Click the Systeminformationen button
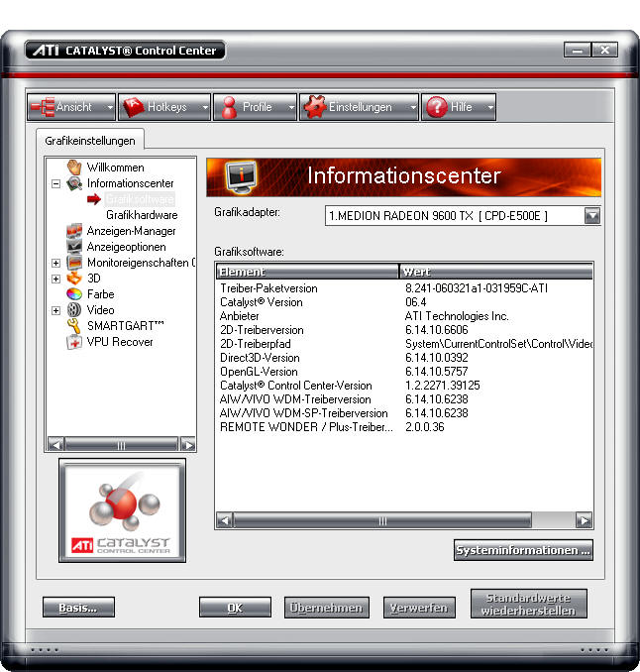640x672 pixels. [523, 550]
